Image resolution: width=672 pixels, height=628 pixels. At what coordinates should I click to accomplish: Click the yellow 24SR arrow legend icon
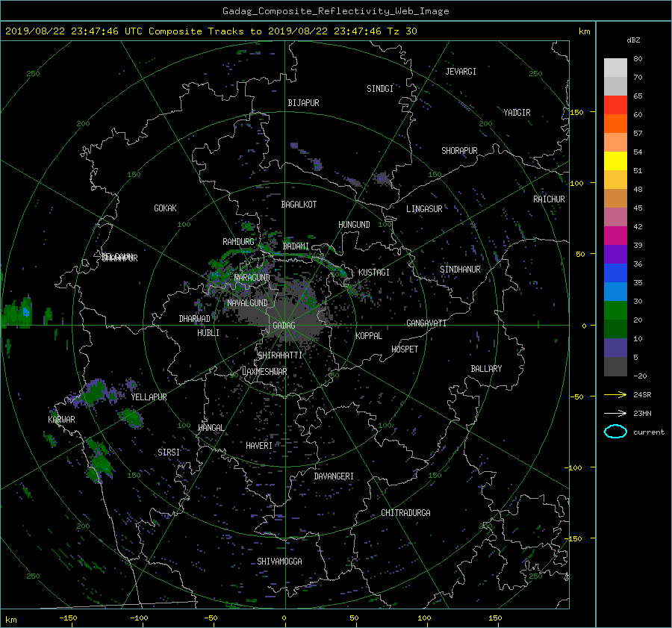(615, 394)
